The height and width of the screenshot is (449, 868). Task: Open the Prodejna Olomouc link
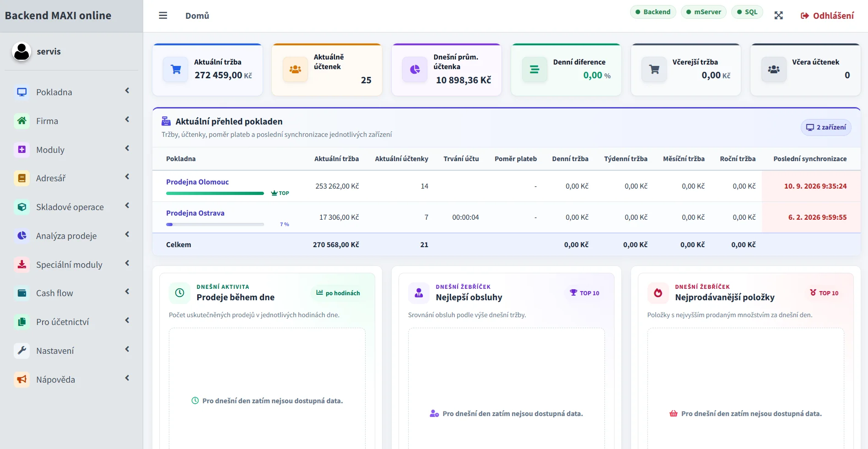pyautogui.click(x=197, y=182)
